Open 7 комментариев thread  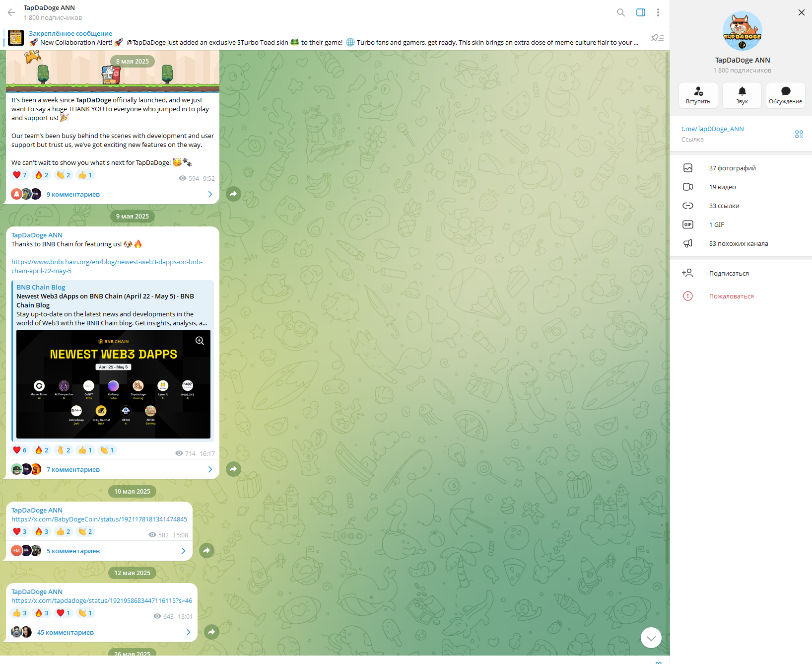coord(112,469)
